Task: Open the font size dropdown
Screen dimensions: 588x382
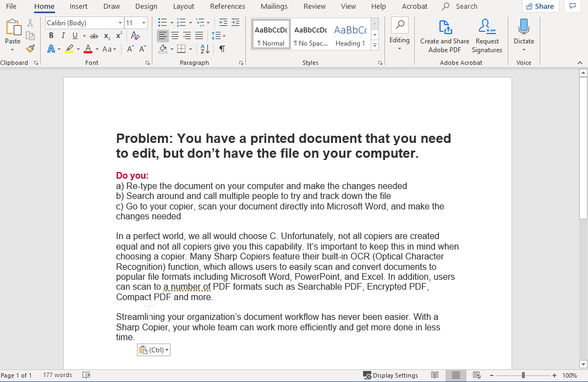Action: 144,23
